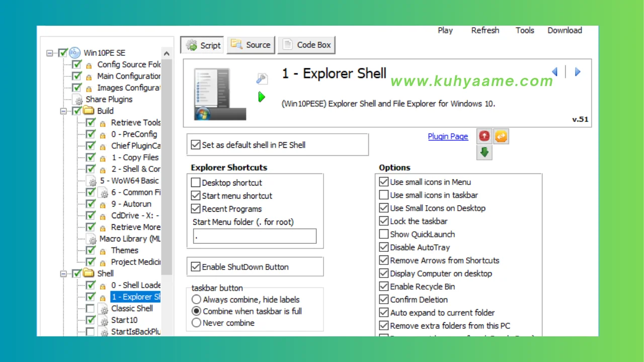Toggle Start menu shortcut checkbox
Image resolution: width=644 pixels, height=362 pixels.
pos(196,196)
